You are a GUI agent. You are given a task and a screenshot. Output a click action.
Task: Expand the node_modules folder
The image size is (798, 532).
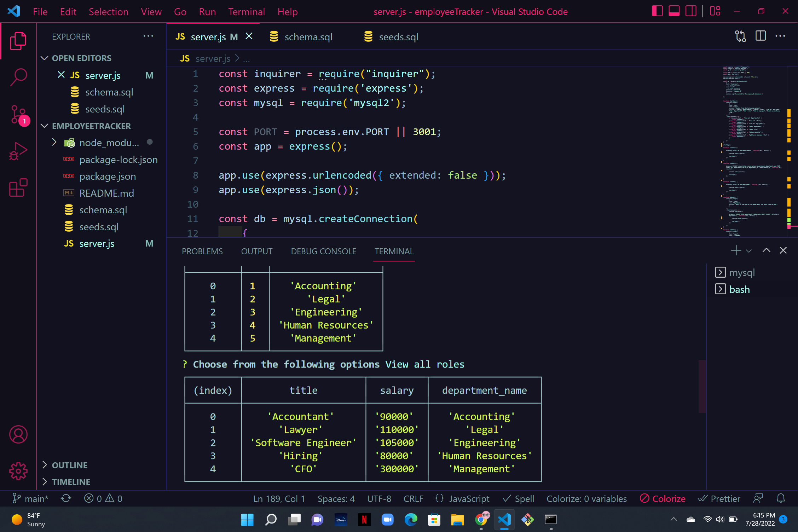point(54,142)
